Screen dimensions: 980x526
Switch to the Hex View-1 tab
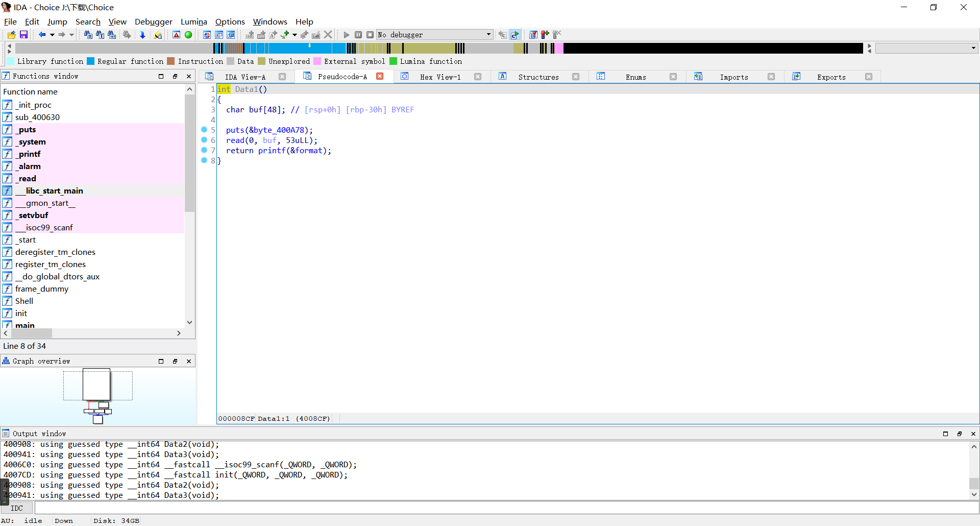(x=440, y=77)
